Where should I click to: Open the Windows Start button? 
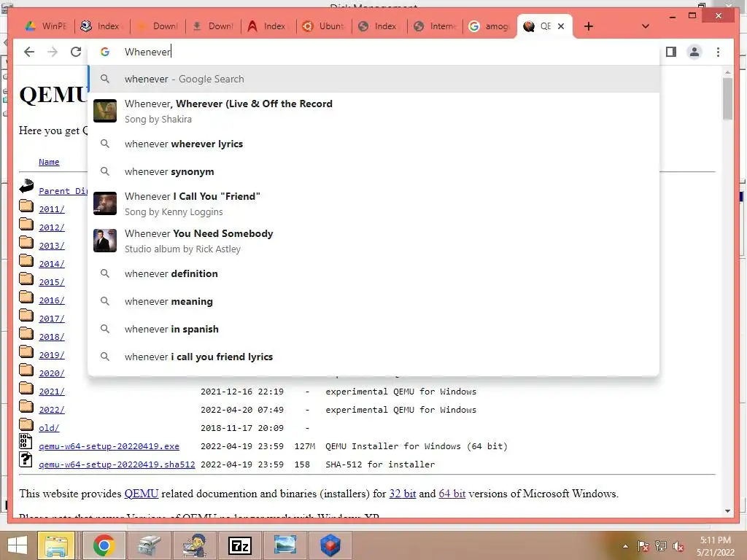click(18, 545)
